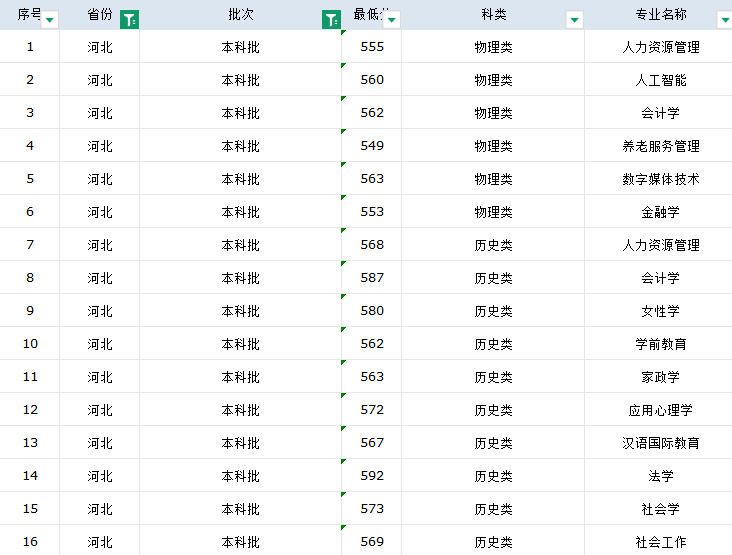Select 会计学 cell in row 8

(x=660, y=278)
